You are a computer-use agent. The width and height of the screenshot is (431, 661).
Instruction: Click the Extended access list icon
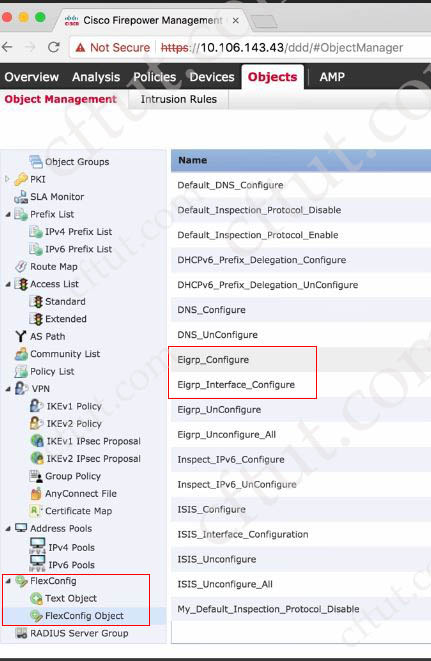tap(36, 319)
